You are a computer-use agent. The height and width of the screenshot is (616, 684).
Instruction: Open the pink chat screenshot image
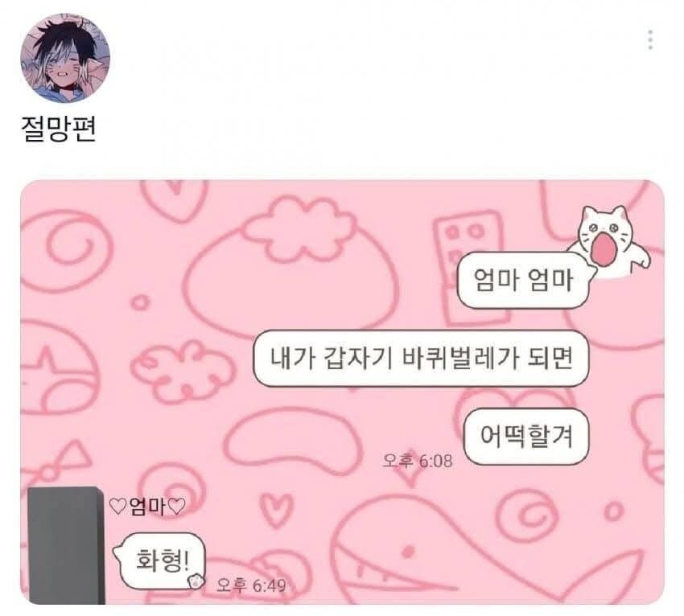pos(343,392)
